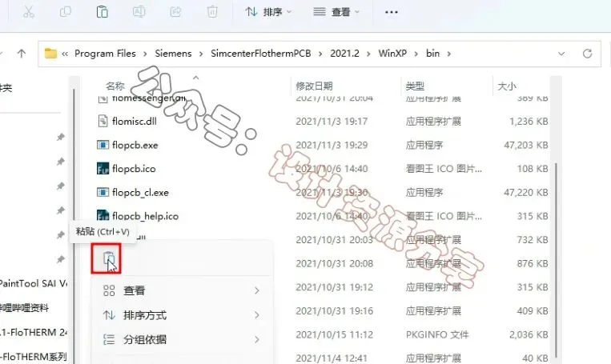Click the navigation pane vertical scrollbar
Screen dimensions: 611x364
[74, 226]
